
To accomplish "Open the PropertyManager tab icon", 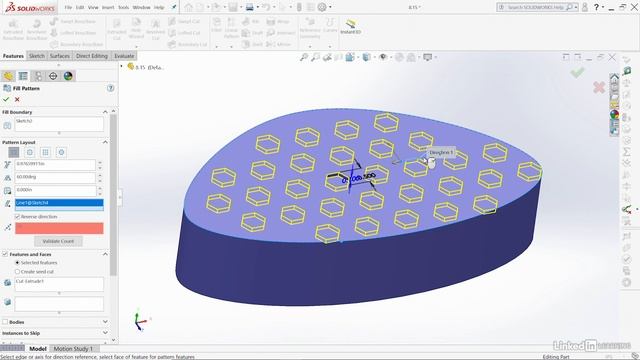I will (23, 76).
